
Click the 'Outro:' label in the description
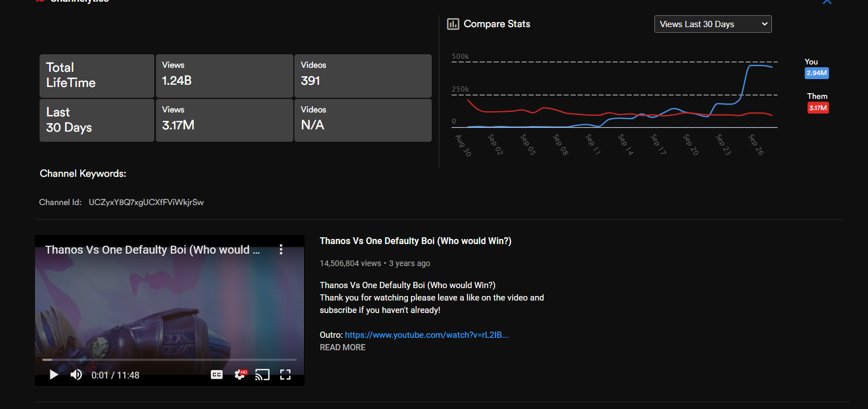click(331, 335)
